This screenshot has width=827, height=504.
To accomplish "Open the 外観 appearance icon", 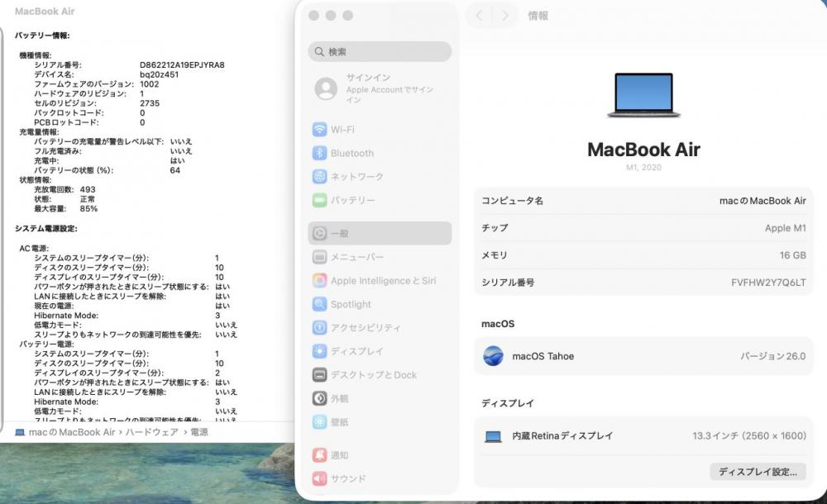I will pos(319,398).
